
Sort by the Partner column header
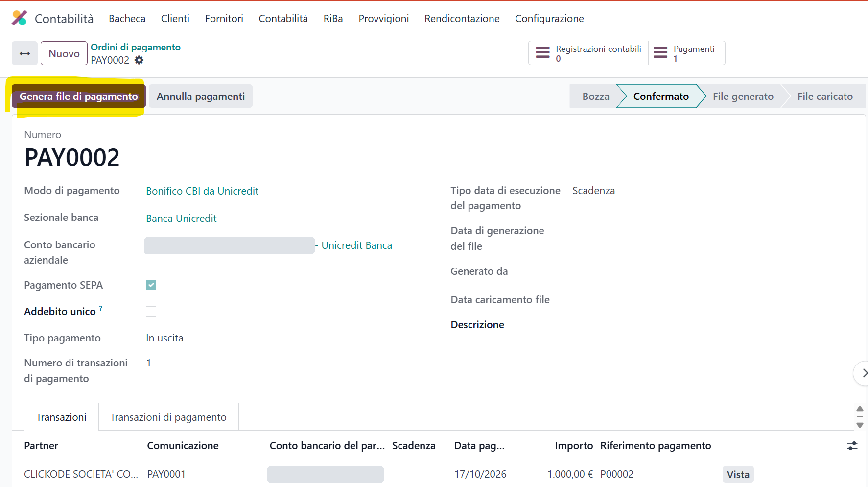pos(41,446)
